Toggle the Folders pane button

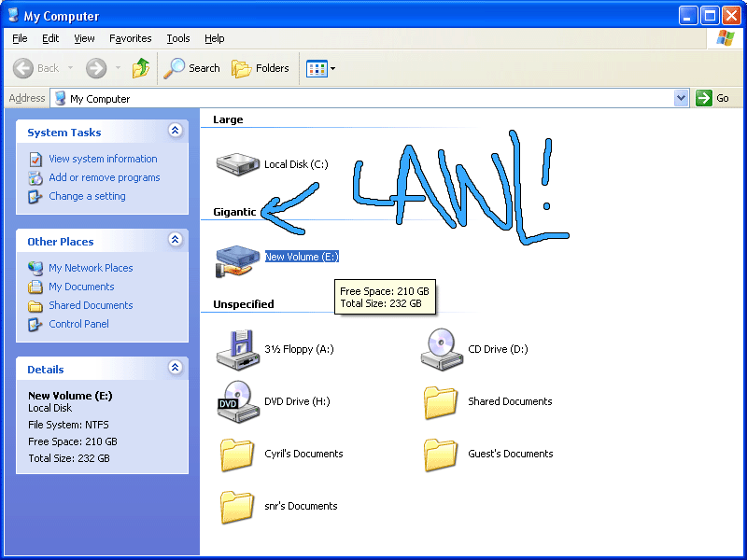click(261, 68)
